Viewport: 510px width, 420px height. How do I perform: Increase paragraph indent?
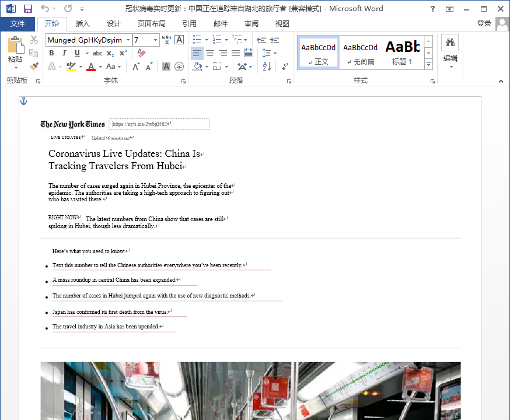(274, 40)
